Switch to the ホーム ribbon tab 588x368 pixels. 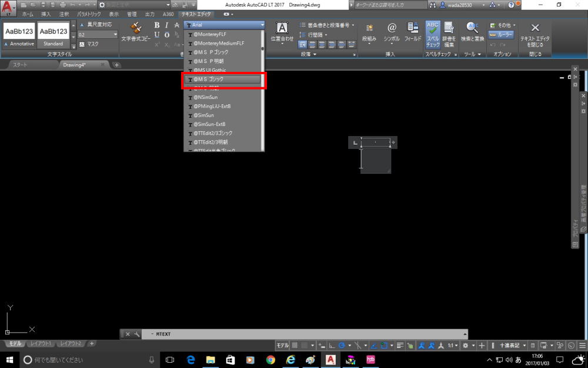[28, 14]
